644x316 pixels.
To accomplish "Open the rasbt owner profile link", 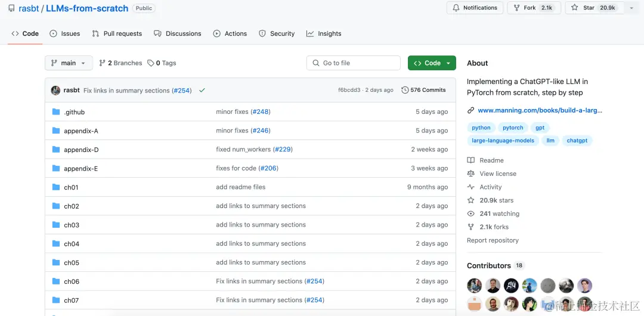I will tap(29, 8).
